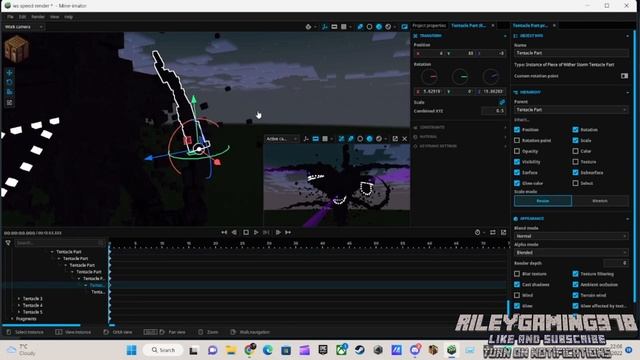Enable inherit Opacity checkbox

tap(517, 151)
